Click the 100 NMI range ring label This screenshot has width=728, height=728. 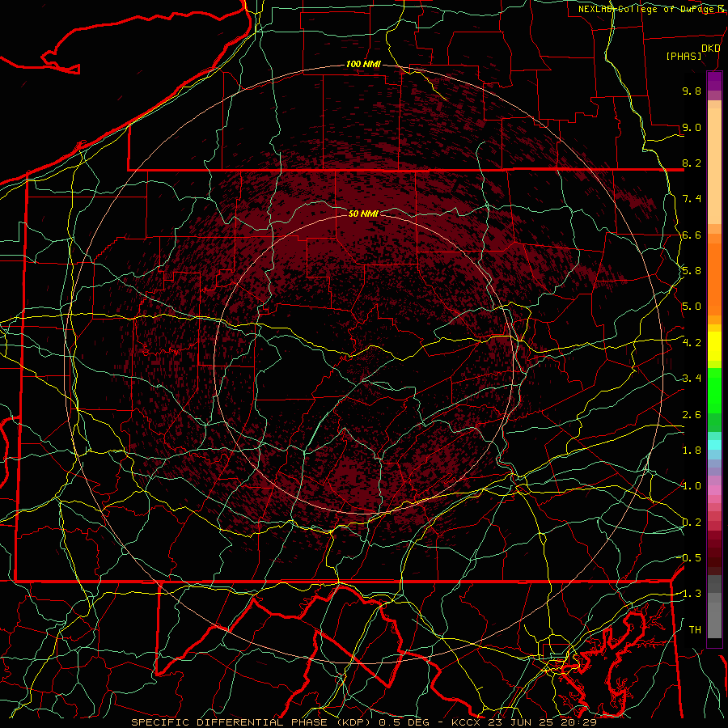click(363, 64)
